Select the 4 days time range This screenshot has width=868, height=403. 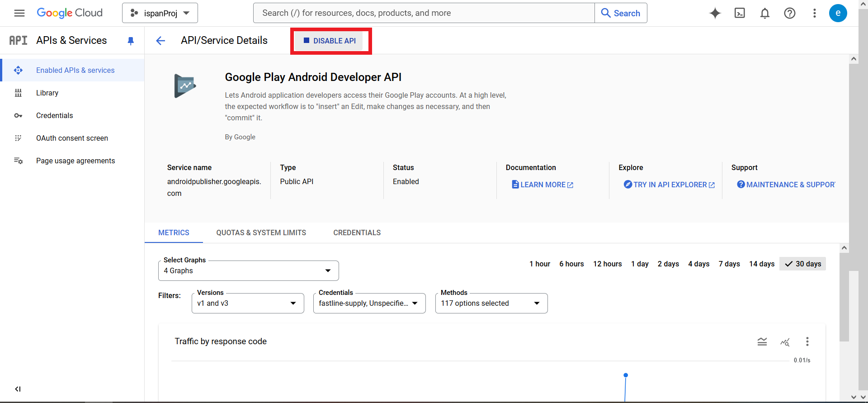point(698,264)
